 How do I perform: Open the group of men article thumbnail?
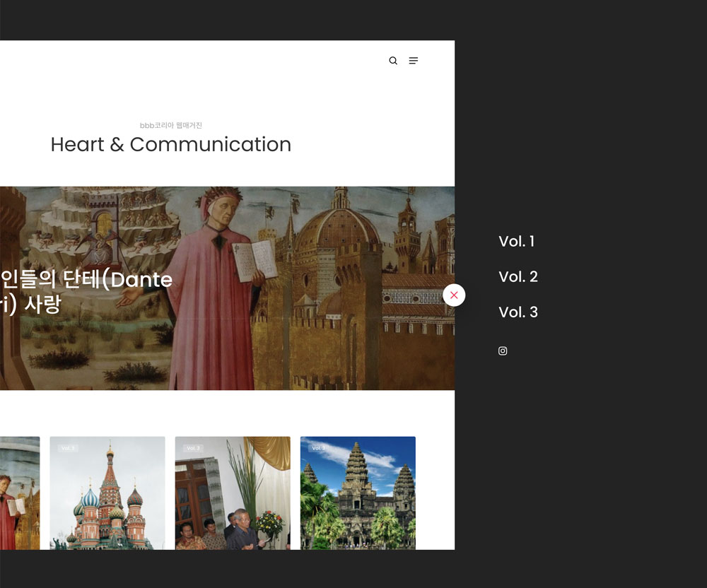point(233,493)
